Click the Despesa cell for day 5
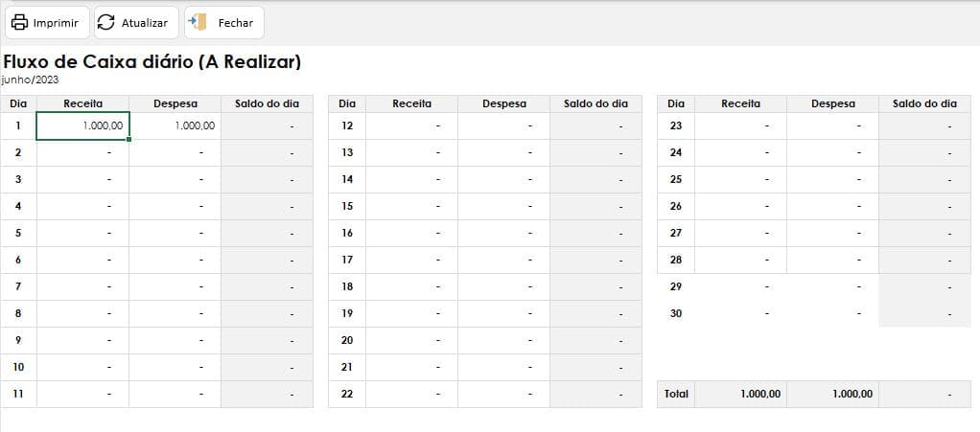This screenshot has width=980, height=432. 175,233
